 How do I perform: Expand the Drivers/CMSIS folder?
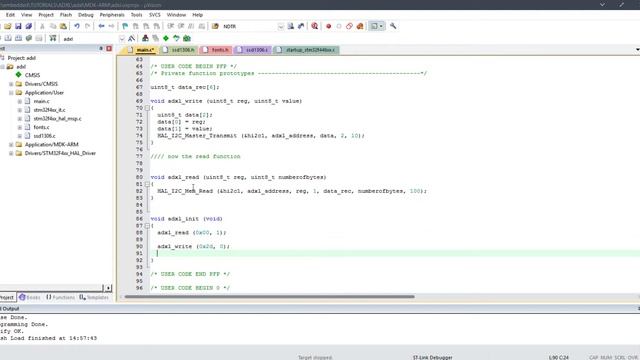point(11,84)
